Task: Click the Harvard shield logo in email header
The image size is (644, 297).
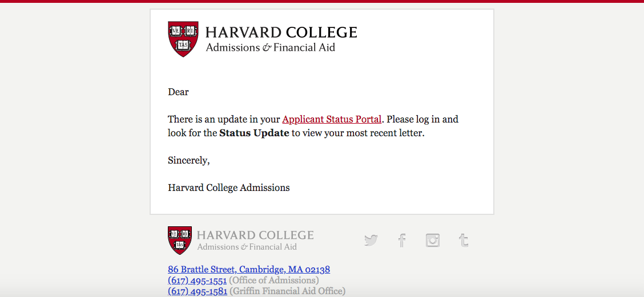Action: pyautogui.click(x=183, y=39)
